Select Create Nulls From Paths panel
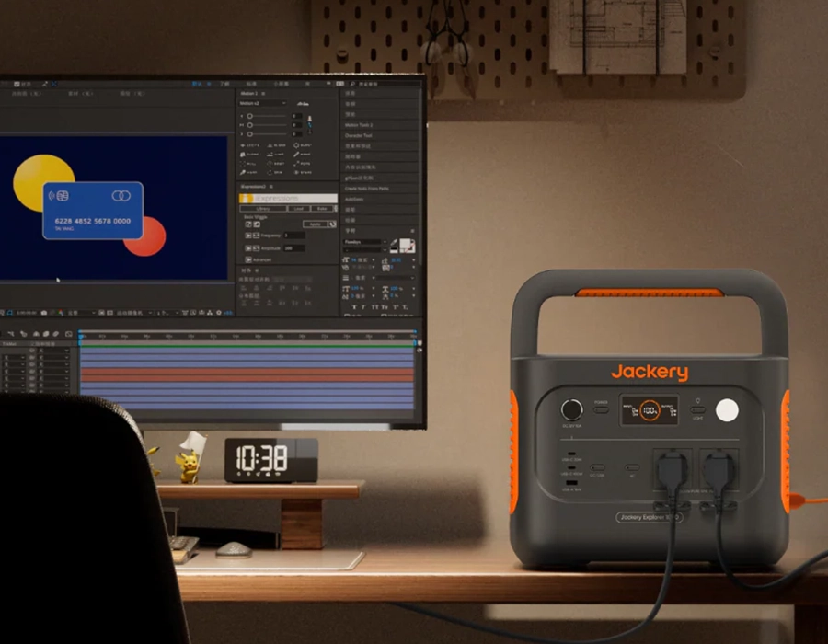Image resolution: width=828 pixels, height=644 pixels. [x=366, y=189]
